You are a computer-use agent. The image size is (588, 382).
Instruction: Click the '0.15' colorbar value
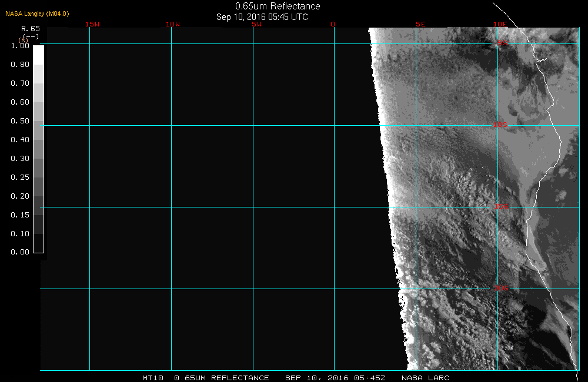(20, 215)
